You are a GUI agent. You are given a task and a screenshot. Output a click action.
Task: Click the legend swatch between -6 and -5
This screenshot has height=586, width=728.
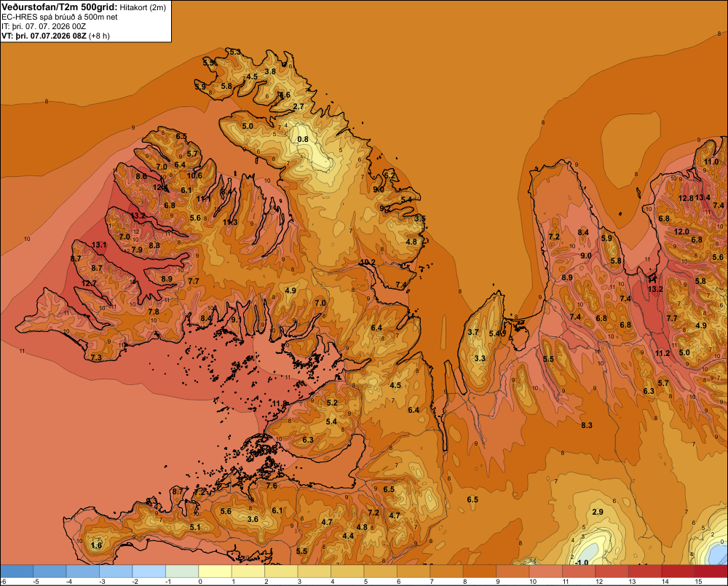(x=17, y=571)
